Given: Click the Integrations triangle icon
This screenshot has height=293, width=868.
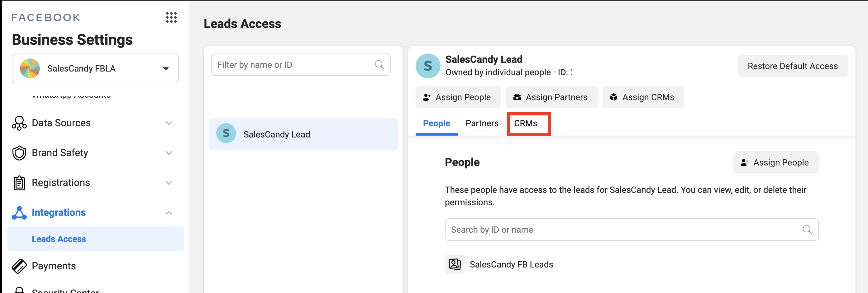Looking at the screenshot, I should (x=19, y=213).
